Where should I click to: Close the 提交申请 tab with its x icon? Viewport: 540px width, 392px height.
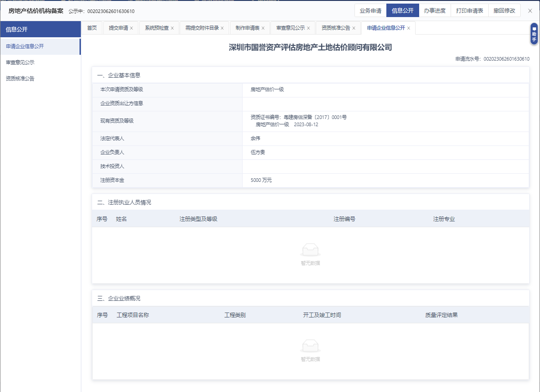coord(132,28)
